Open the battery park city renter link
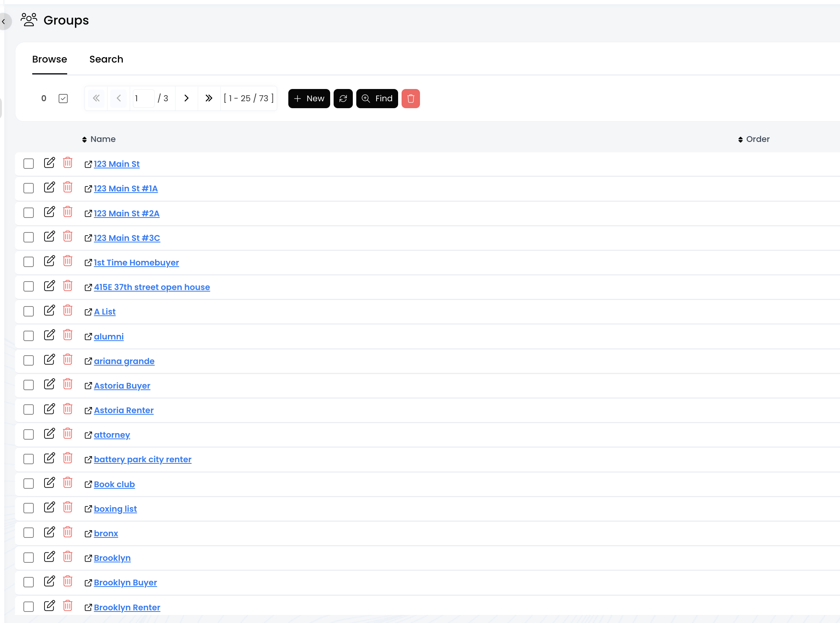Viewport: 840px width, 623px height. pyautogui.click(x=142, y=460)
